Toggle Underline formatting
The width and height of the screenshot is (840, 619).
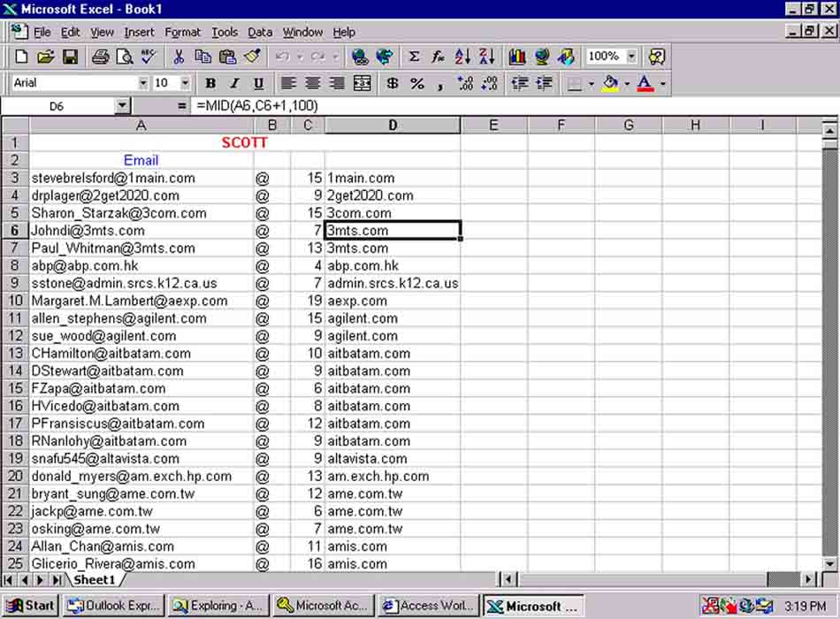click(259, 83)
